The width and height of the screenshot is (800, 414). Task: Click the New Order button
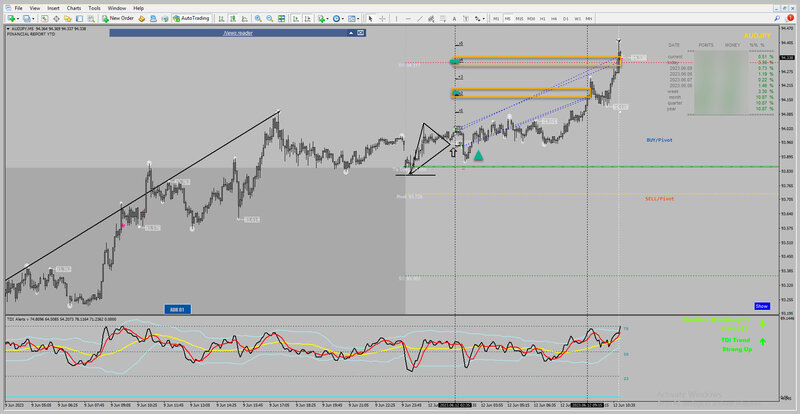121,18
